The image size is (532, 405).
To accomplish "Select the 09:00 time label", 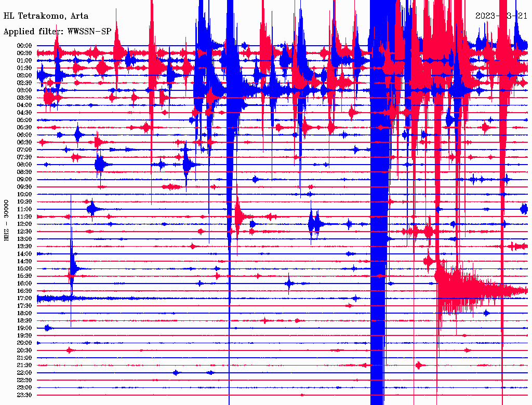I will click(x=24, y=180).
